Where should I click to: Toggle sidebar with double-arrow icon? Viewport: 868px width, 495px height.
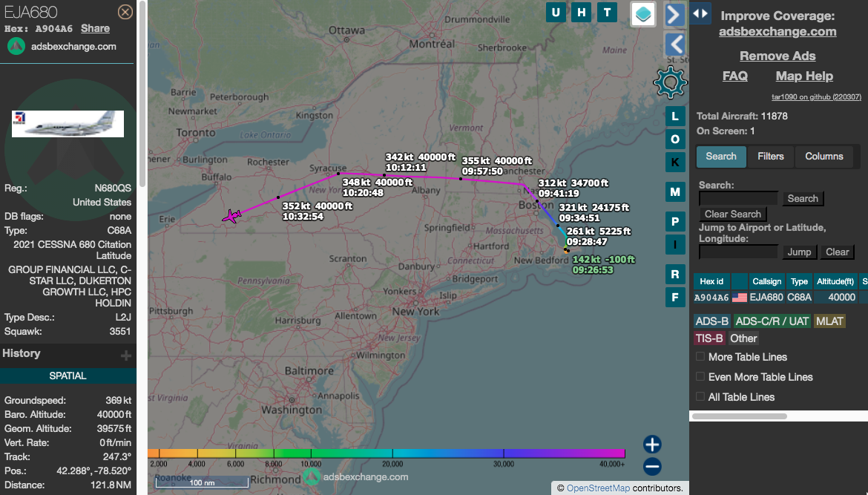point(700,13)
